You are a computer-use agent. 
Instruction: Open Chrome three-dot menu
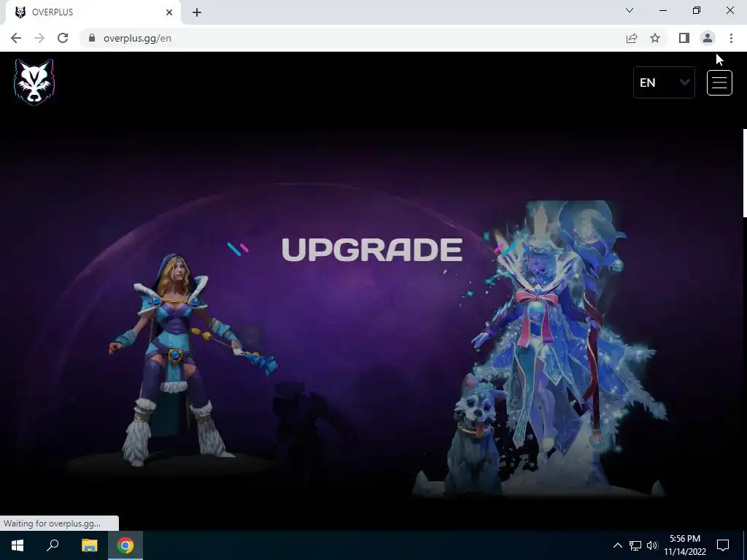pyautogui.click(x=731, y=38)
